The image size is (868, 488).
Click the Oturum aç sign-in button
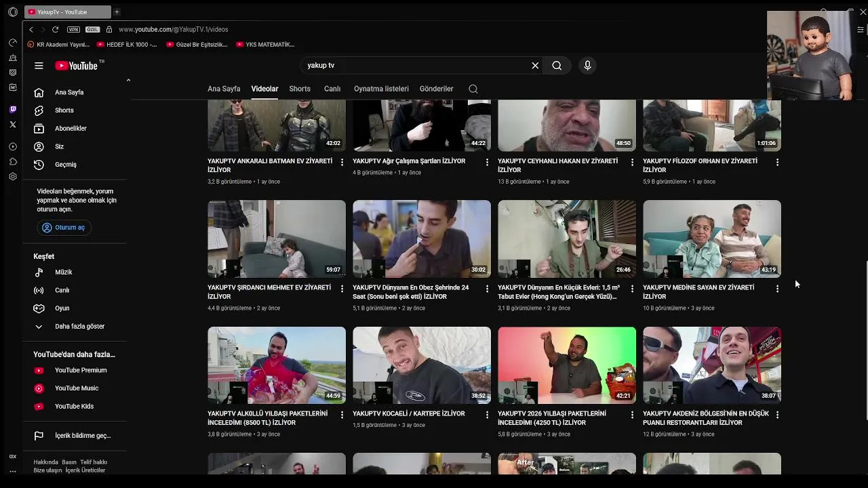pyautogui.click(x=64, y=228)
